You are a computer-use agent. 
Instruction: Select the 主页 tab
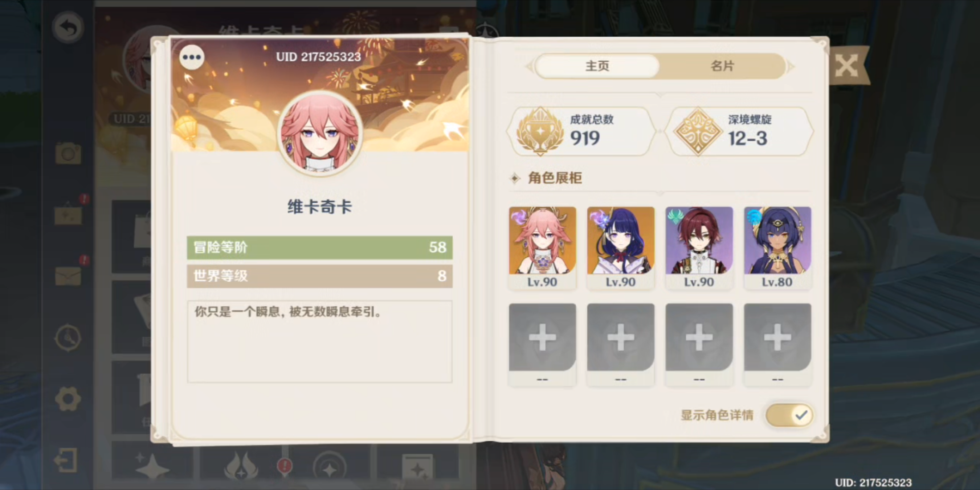(597, 66)
